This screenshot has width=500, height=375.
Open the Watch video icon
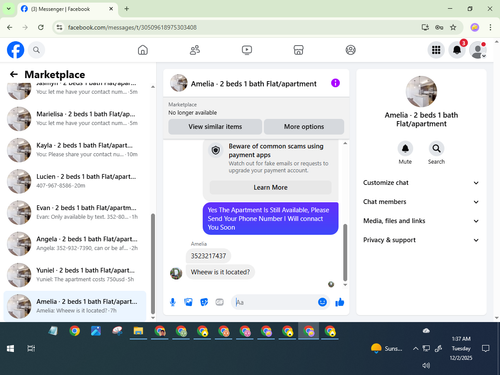pyautogui.click(x=247, y=50)
